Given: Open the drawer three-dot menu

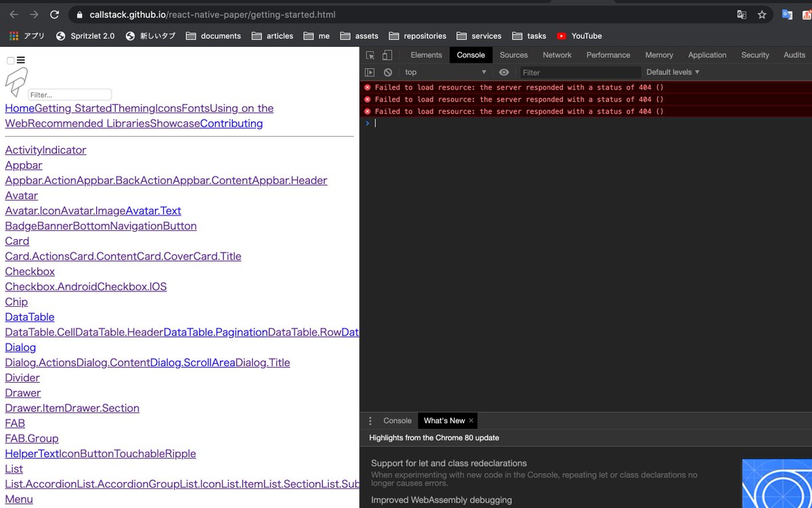Looking at the screenshot, I should [x=369, y=421].
